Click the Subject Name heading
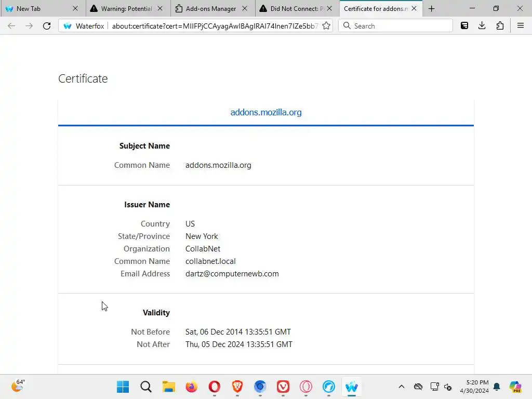Screen dimensions: 532x399 pyautogui.click(x=144, y=146)
